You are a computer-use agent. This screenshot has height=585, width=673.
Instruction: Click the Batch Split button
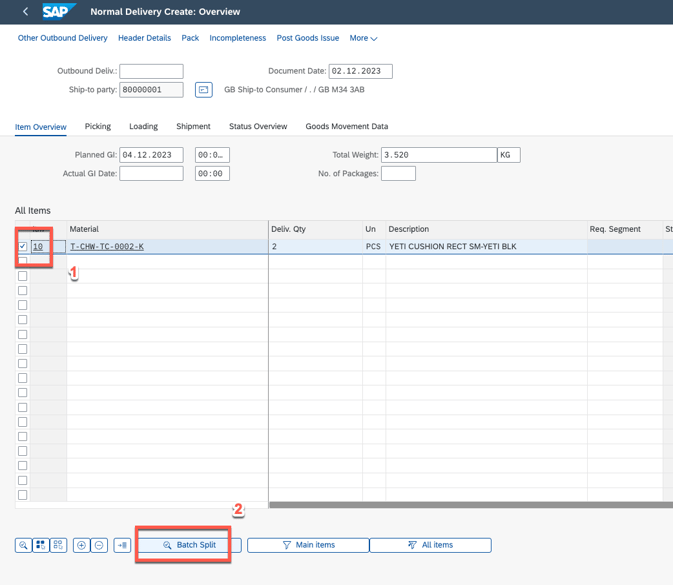[189, 545]
